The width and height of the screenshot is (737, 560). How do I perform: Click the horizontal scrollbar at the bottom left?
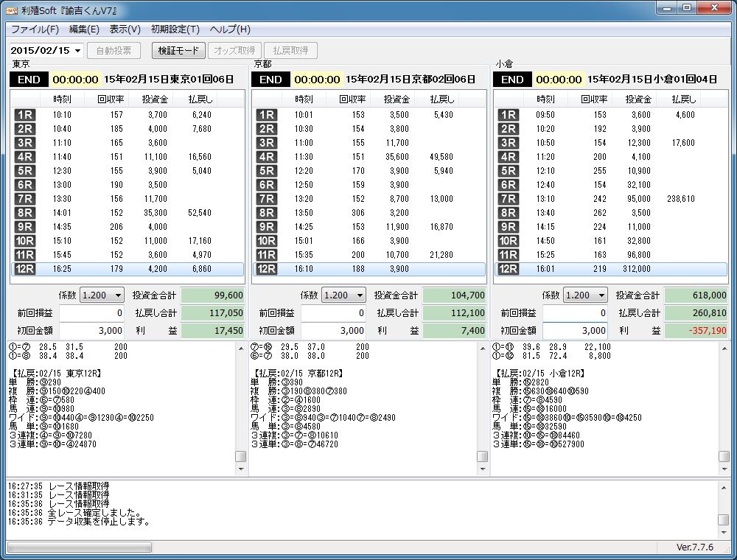click(x=79, y=547)
